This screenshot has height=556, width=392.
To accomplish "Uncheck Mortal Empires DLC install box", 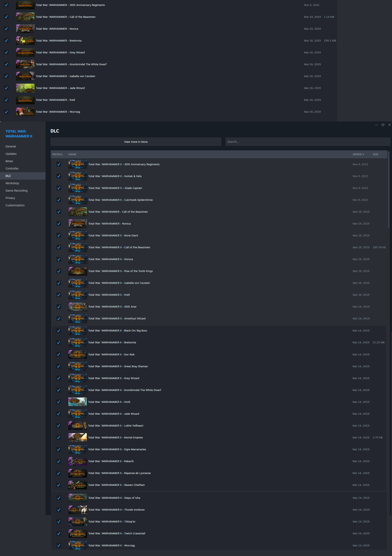I will [x=59, y=437].
